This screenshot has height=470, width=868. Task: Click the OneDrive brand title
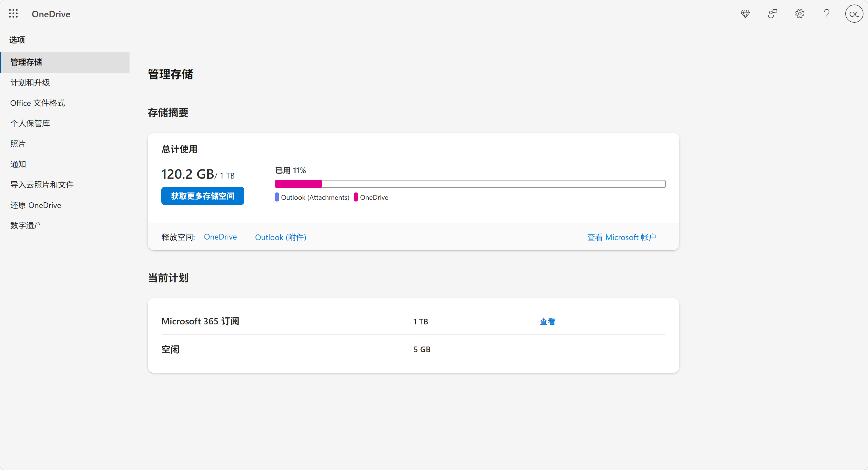click(x=51, y=14)
